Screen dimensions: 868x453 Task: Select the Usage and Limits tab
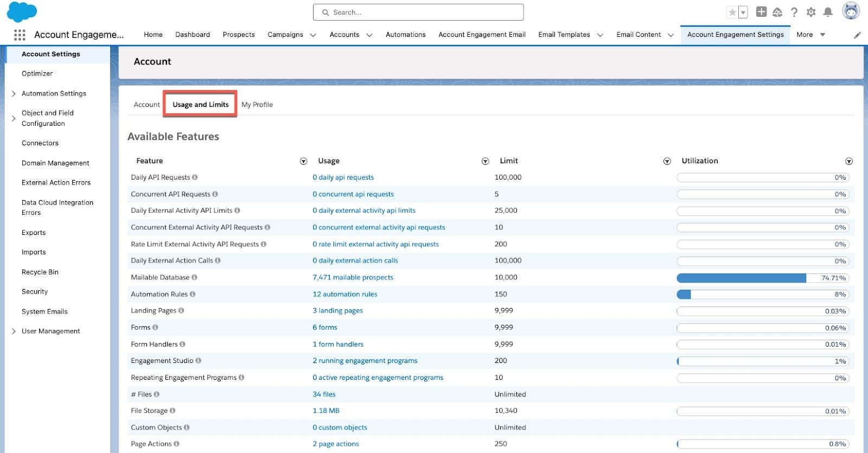(201, 105)
